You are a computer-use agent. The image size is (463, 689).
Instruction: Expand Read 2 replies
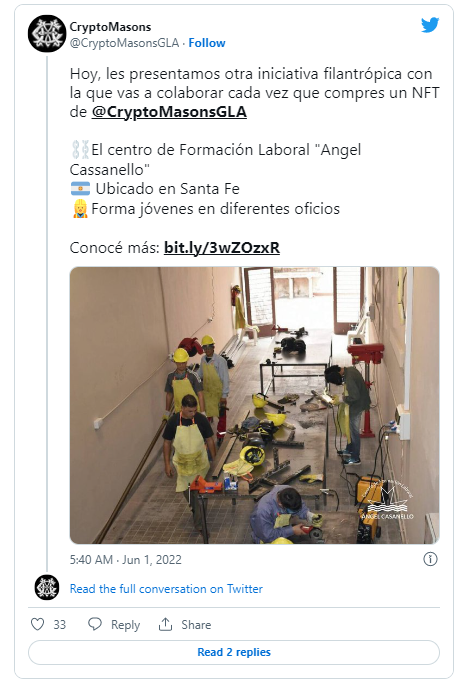tap(234, 653)
